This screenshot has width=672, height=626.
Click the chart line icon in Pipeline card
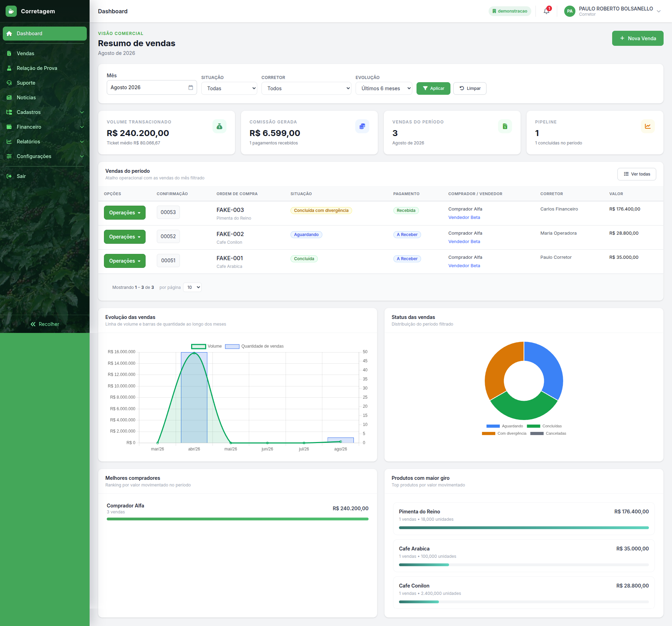coord(648,126)
